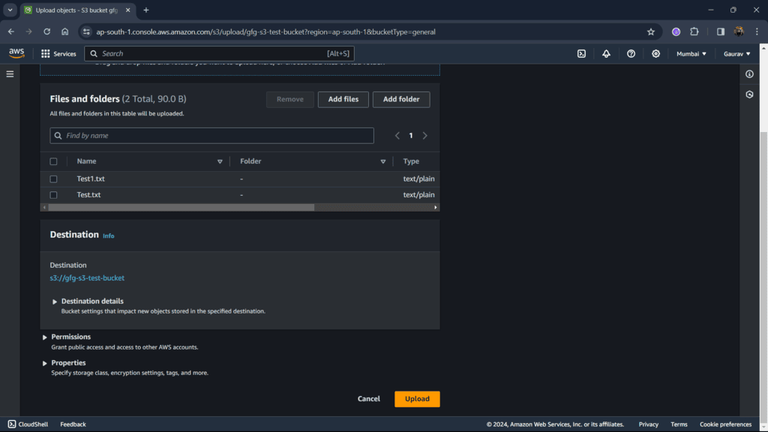The height and width of the screenshot is (432, 768).
Task: Click page number 1 in pagination
Action: tap(411, 136)
